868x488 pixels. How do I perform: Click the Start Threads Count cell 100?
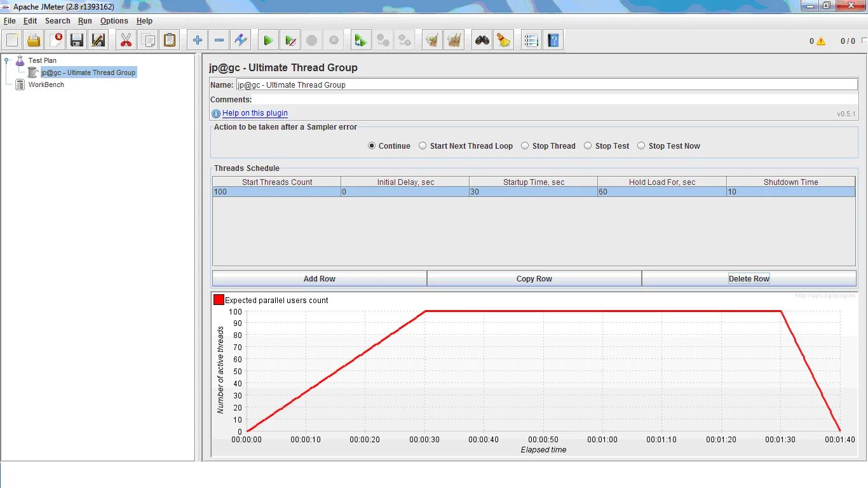click(276, 192)
